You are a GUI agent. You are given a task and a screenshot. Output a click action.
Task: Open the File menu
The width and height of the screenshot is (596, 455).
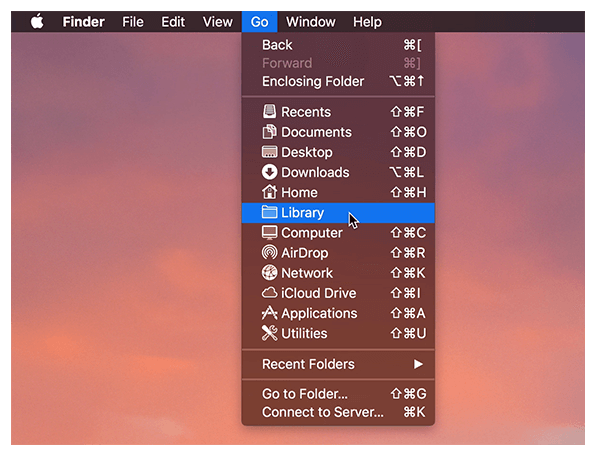point(133,22)
